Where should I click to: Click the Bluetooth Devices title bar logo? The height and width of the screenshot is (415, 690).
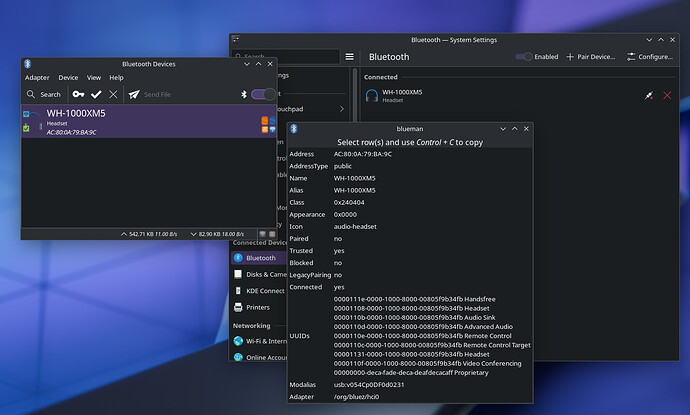[x=28, y=64]
